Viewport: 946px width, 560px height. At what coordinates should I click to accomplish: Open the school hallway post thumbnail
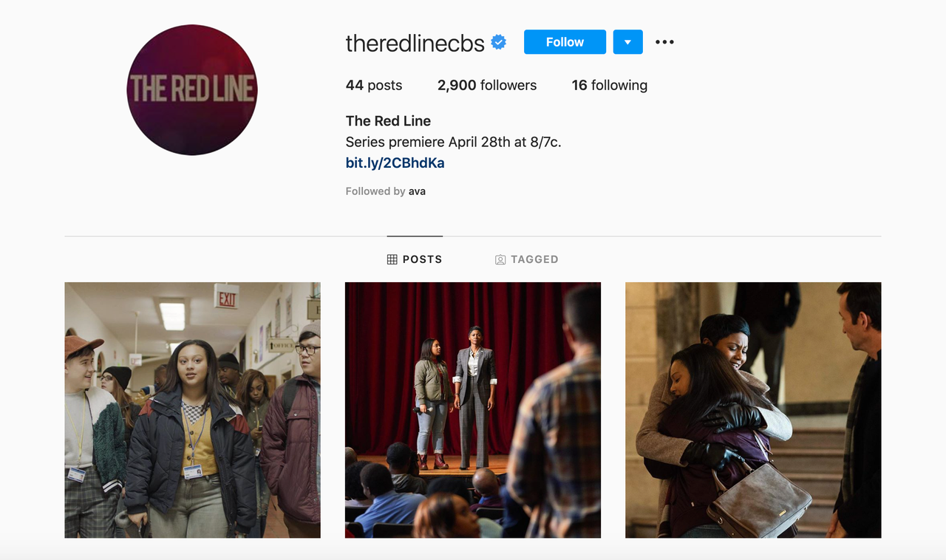click(x=192, y=410)
